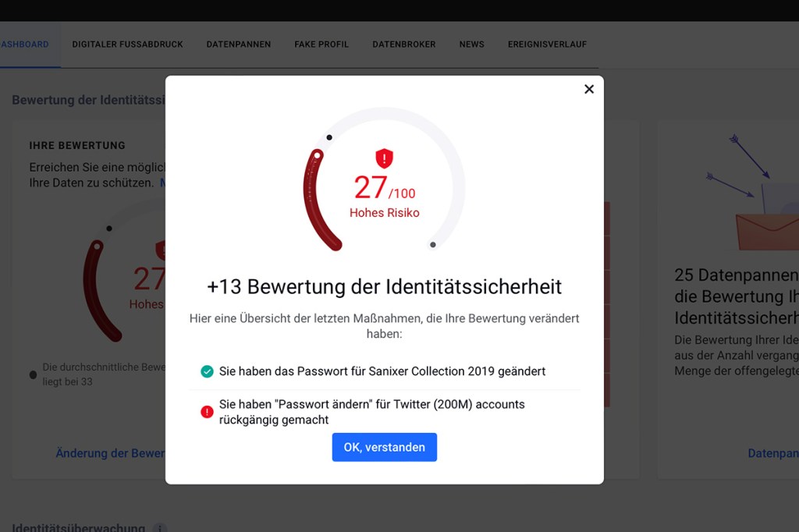
Task: Click the OK, verstanden button
Action: pyautogui.click(x=384, y=447)
